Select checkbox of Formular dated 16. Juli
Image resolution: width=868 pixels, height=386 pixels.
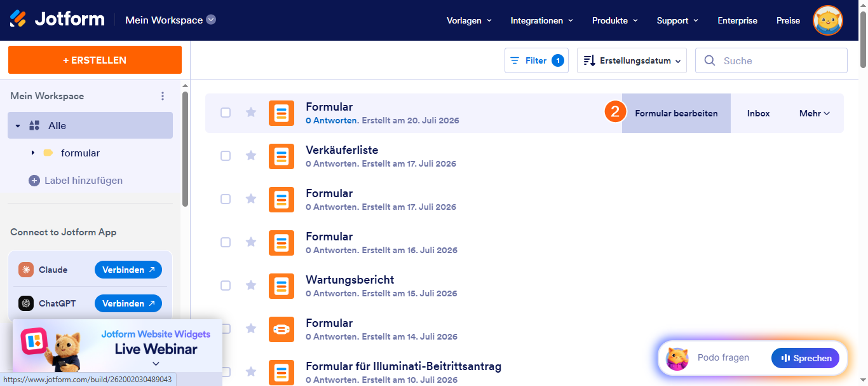pos(226,242)
